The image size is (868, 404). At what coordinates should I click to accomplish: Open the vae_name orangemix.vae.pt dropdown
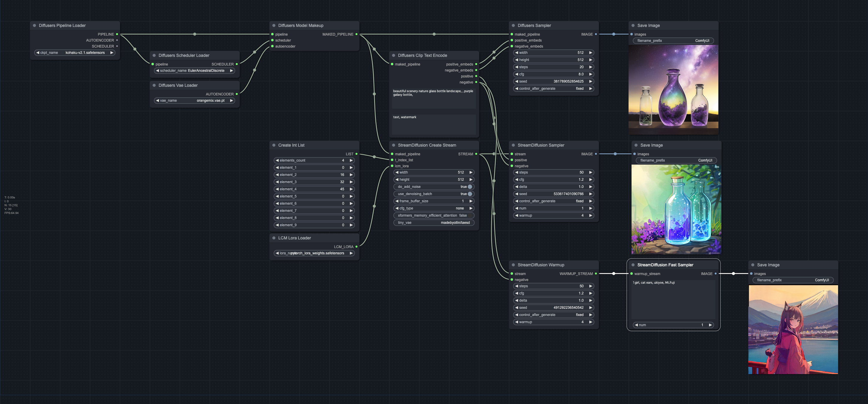(195, 101)
